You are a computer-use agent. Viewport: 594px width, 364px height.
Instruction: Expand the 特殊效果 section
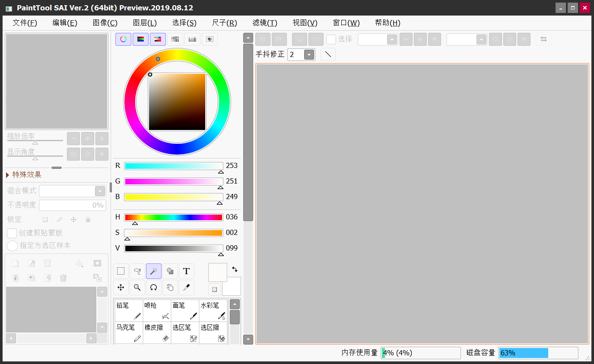point(24,174)
